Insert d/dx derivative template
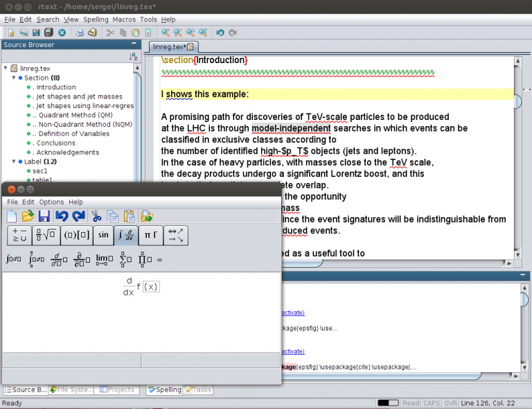 pyautogui.click(x=59, y=259)
